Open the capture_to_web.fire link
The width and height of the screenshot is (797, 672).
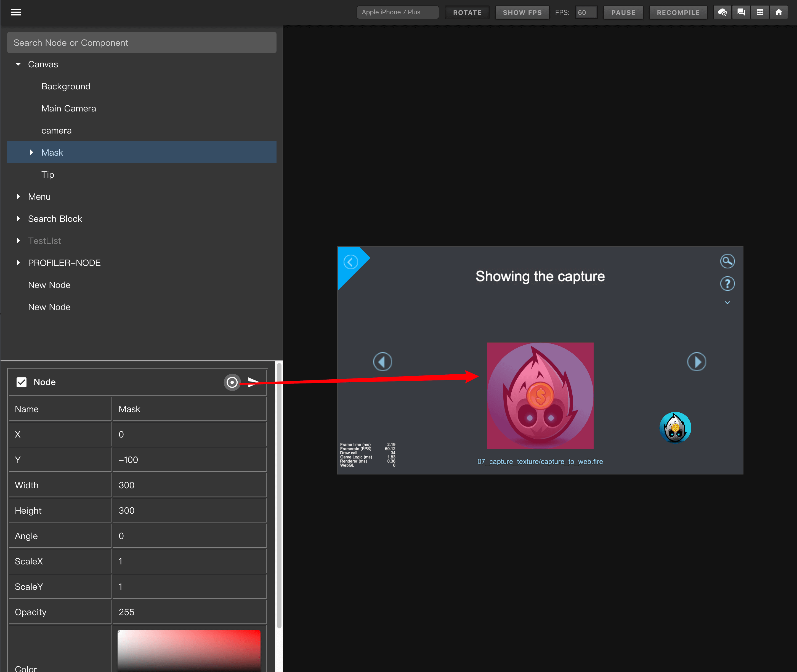(540, 461)
